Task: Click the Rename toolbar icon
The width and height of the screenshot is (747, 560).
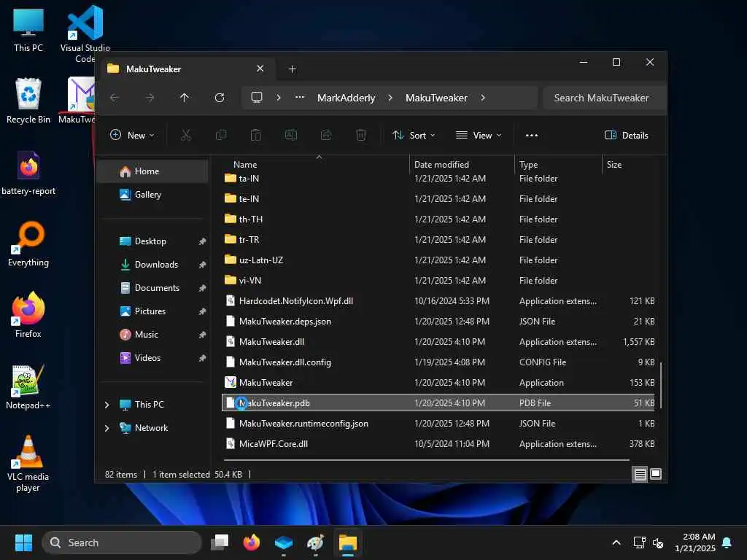Action: click(x=291, y=135)
